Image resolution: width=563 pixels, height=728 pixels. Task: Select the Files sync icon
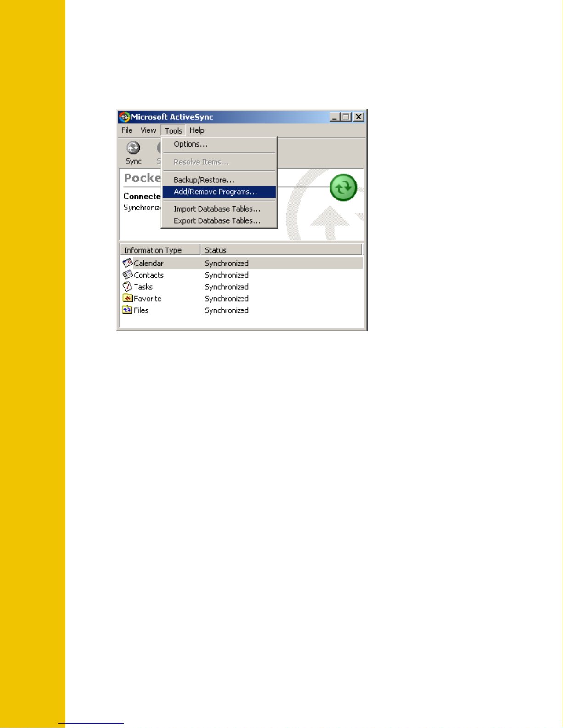128,310
